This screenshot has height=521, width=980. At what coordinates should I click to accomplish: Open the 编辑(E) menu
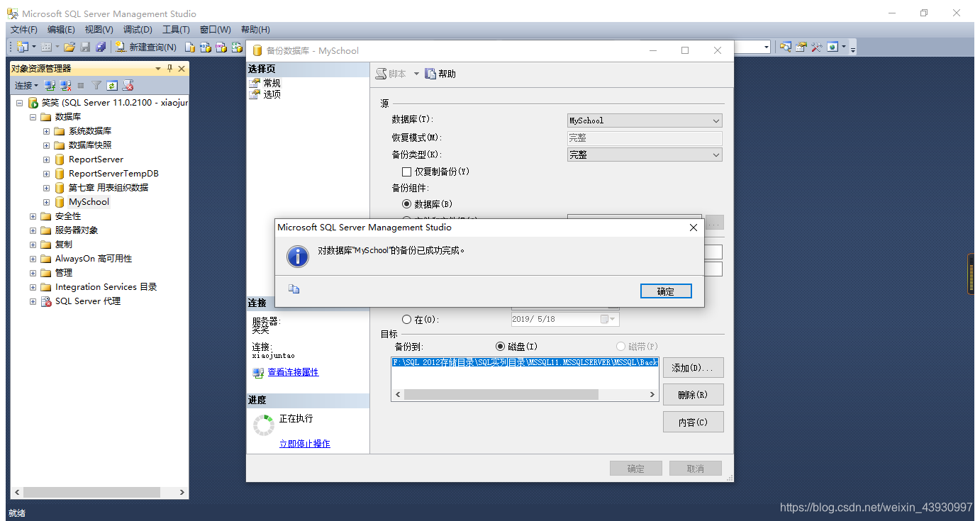click(x=61, y=30)
